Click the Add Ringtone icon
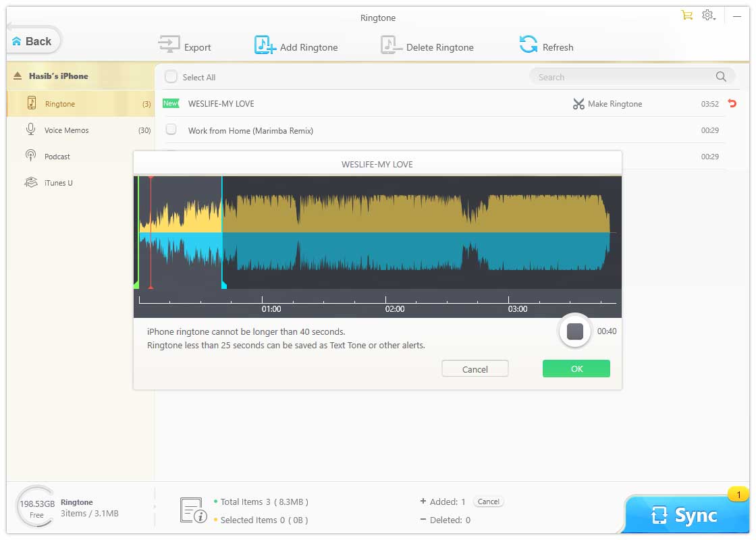This screenshot has width=756, height=540. 265,45
